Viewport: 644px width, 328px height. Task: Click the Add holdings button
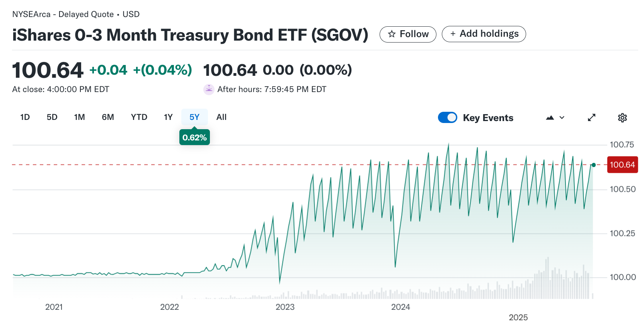click(x=484, y=34)
